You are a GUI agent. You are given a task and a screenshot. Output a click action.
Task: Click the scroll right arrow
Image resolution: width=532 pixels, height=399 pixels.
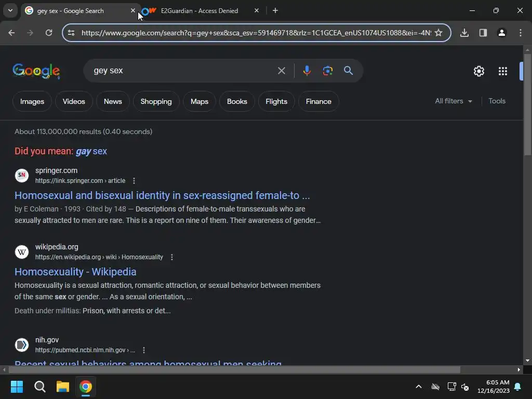click(x=519, y=369)
